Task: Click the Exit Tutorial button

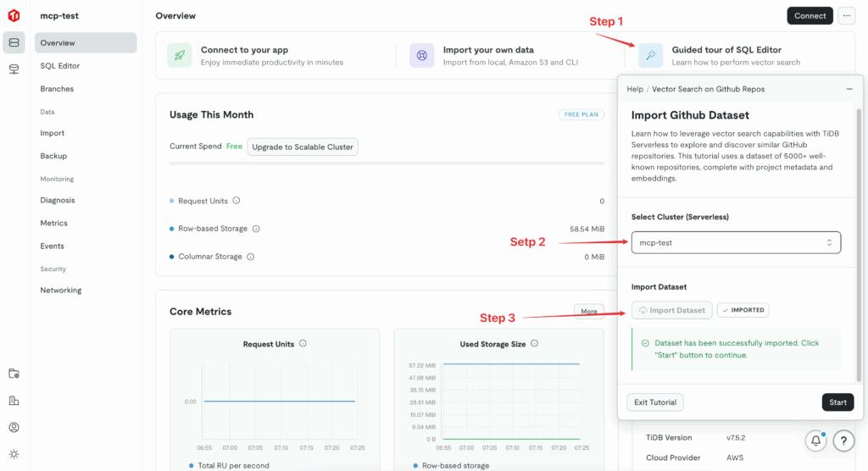Action: [x=655, y=402]
